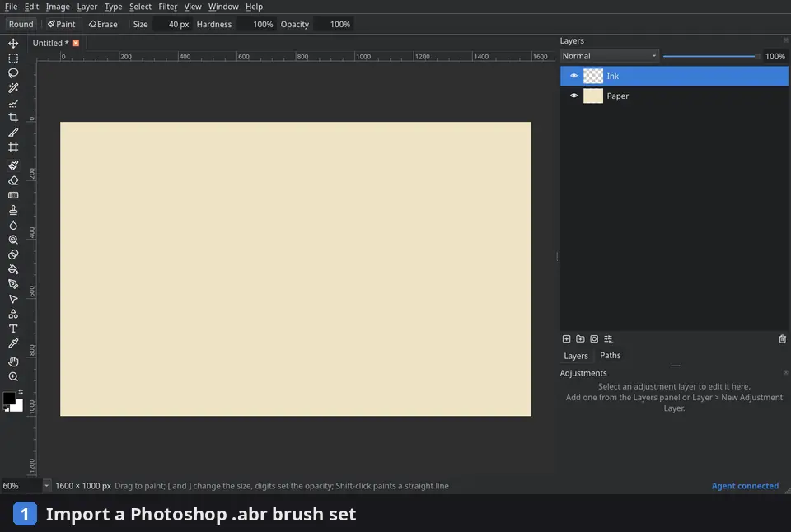Switch to the Paths tab
Image resolution: width=791 pixels, height=532 pixels.
610,356
